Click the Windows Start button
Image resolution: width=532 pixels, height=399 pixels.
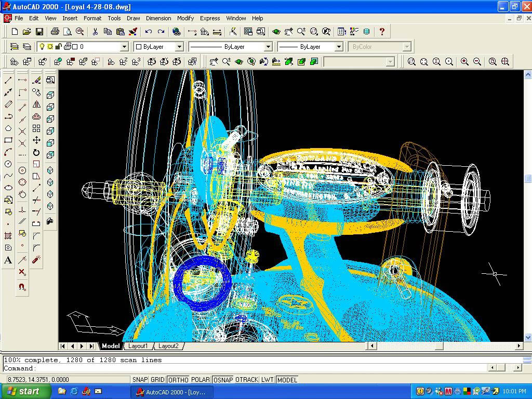pos(26,392)
